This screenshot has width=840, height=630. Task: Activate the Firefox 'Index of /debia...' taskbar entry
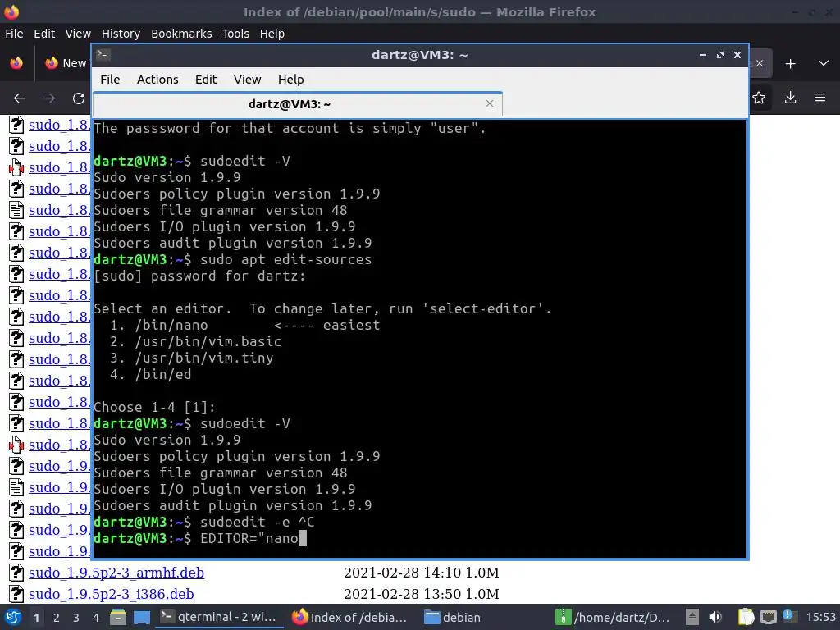(x=350, y=617)
